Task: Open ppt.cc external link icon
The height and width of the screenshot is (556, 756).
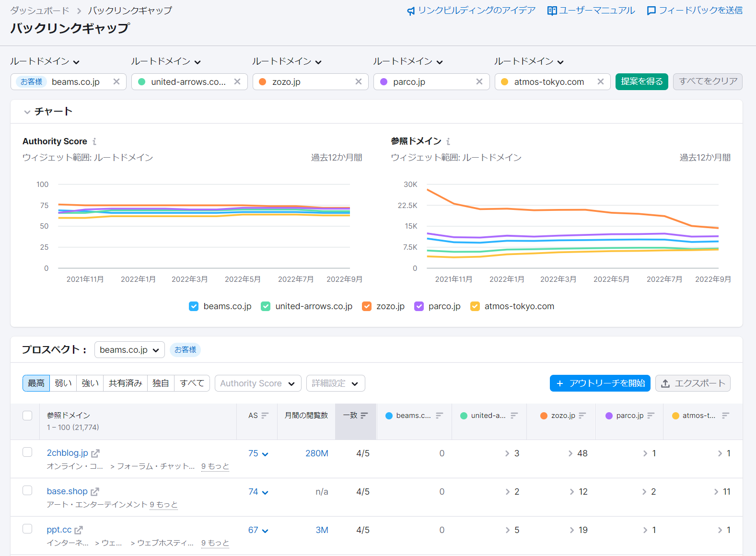Action: [x=79, y=530]
